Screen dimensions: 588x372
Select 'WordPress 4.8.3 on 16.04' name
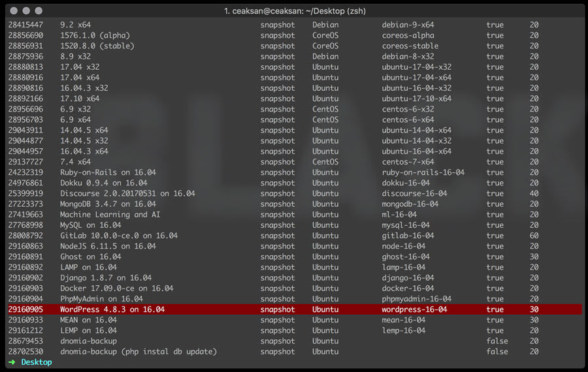point(112,309)
